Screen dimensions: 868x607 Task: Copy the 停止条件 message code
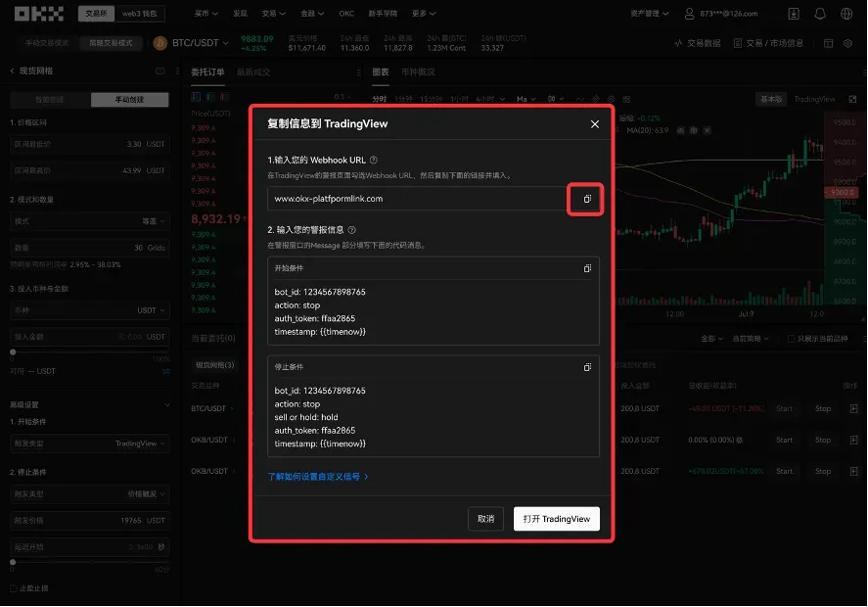[587, 367]
